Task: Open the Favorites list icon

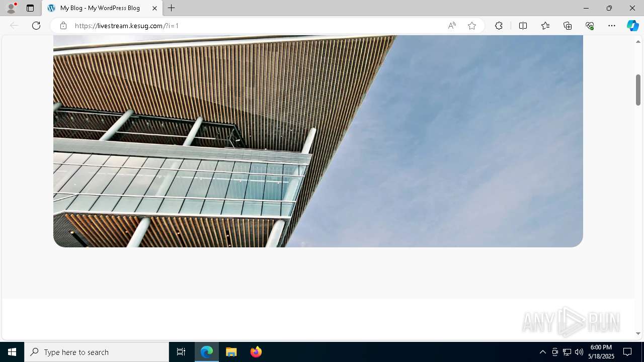Action: click(x=545, y=26)
